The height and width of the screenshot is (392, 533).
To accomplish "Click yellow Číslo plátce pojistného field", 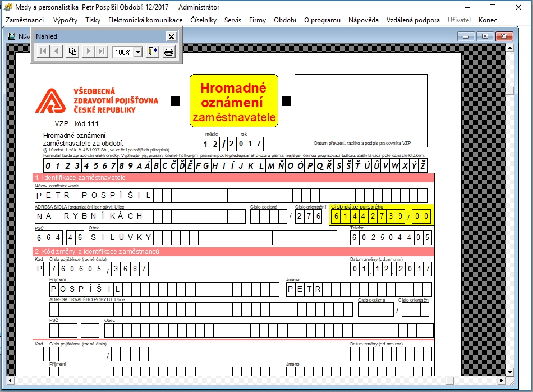I will click(x=382, y=215).
